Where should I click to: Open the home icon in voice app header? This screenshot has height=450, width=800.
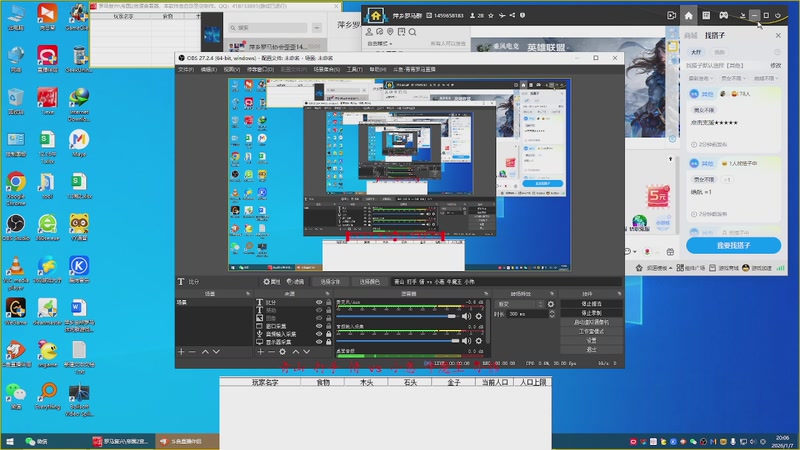(689, 15)
